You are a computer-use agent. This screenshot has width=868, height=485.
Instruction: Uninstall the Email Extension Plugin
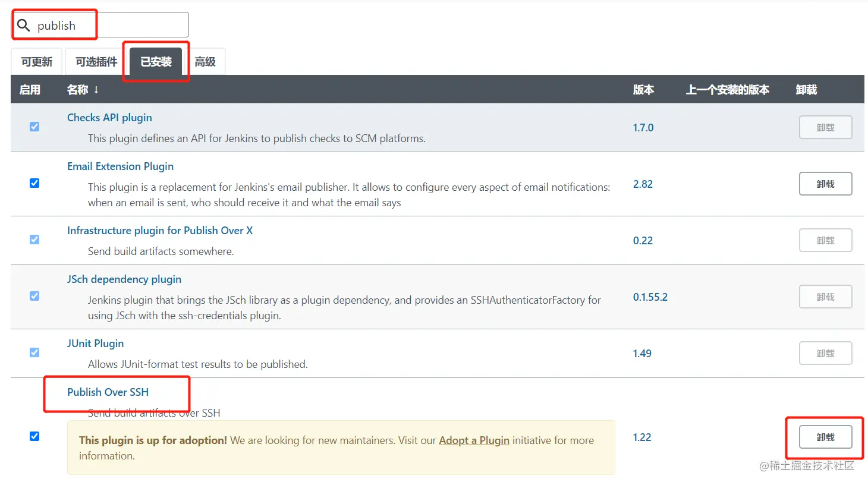coord(825,184)
